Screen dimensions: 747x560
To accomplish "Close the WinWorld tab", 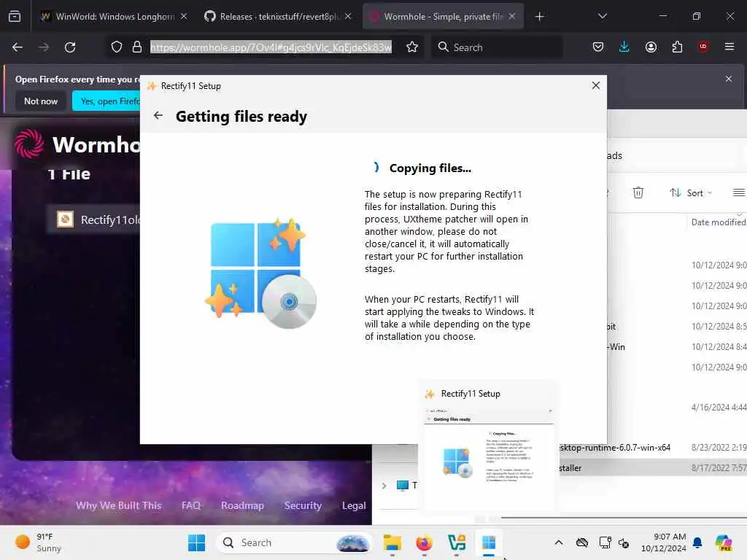I will [x=184, y=16].
